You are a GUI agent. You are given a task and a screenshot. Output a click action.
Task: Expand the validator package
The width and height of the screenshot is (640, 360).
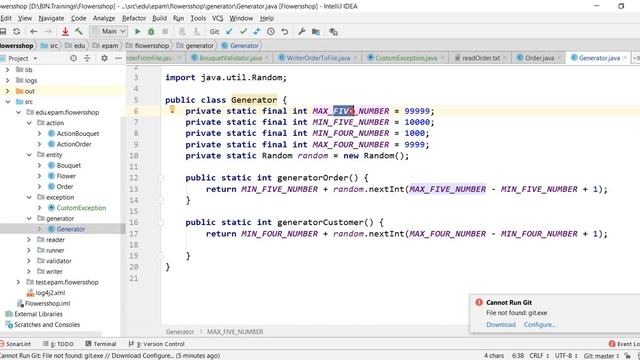click(x=29, y=261)
